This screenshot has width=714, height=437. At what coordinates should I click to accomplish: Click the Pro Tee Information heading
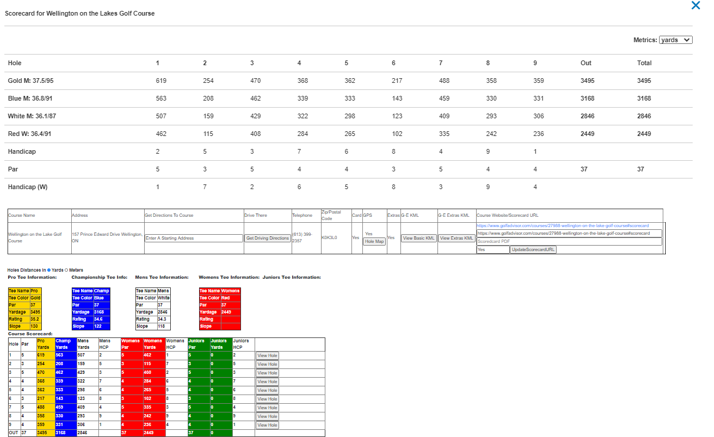[x=32, y=277]
